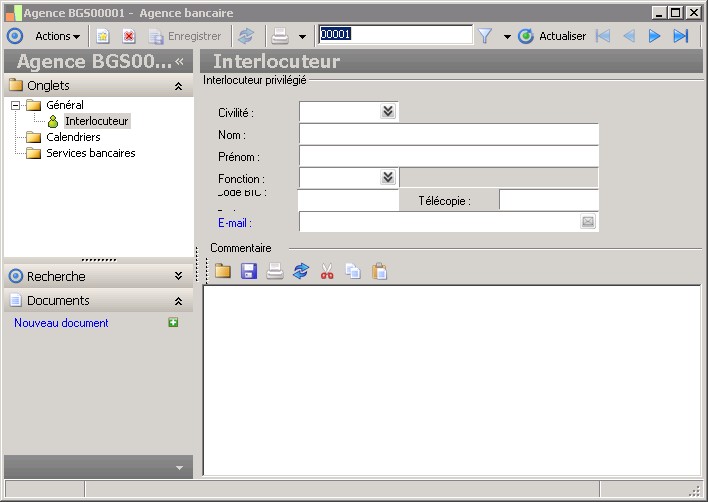
Task: Click the Recherche circle icon
Action: tap(16, 276)
